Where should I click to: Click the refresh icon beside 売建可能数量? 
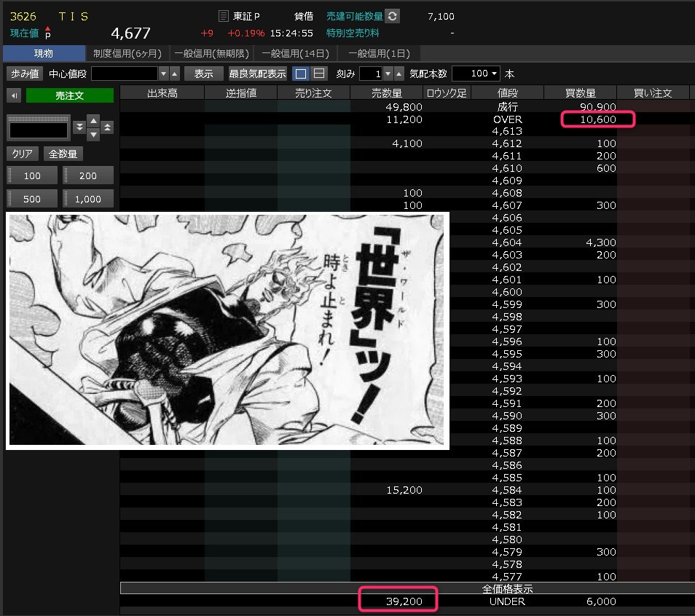pos(392,17)
